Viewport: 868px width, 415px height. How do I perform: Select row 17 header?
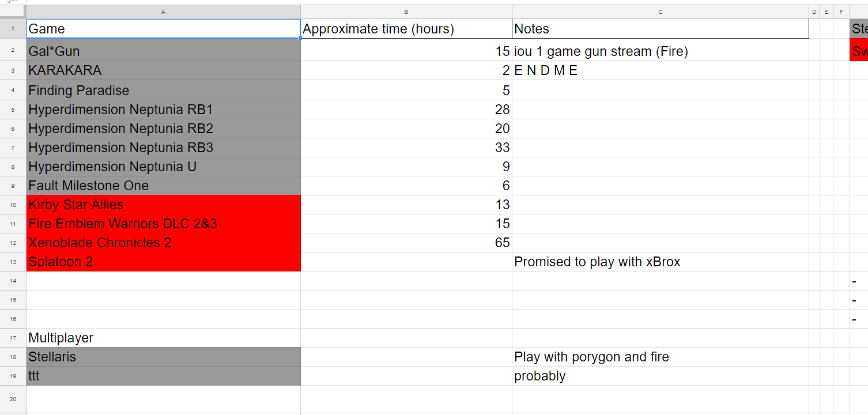coord(13,338)
